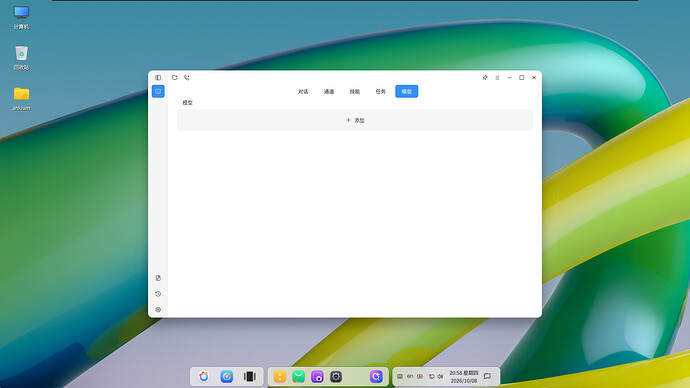Select the recycle bin desktop icon
Image resolution: width=690 pixels, height=388 pixels.
pyautogui.click(x=21, y=58)
